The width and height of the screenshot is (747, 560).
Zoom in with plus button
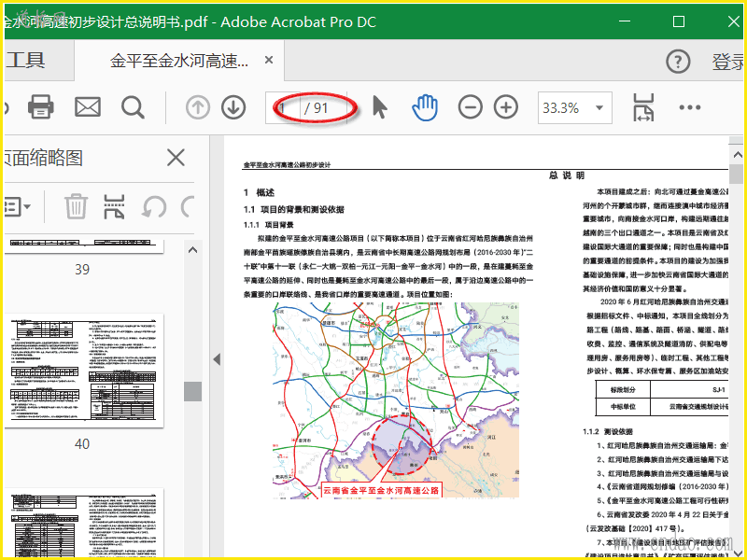(506, 107)
